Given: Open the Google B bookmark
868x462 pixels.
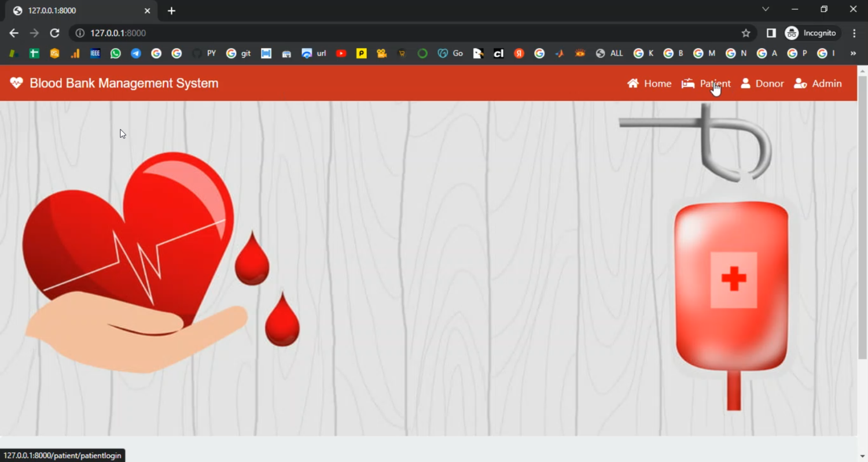Looking at the screenshot, I should (x=674, y=53).
